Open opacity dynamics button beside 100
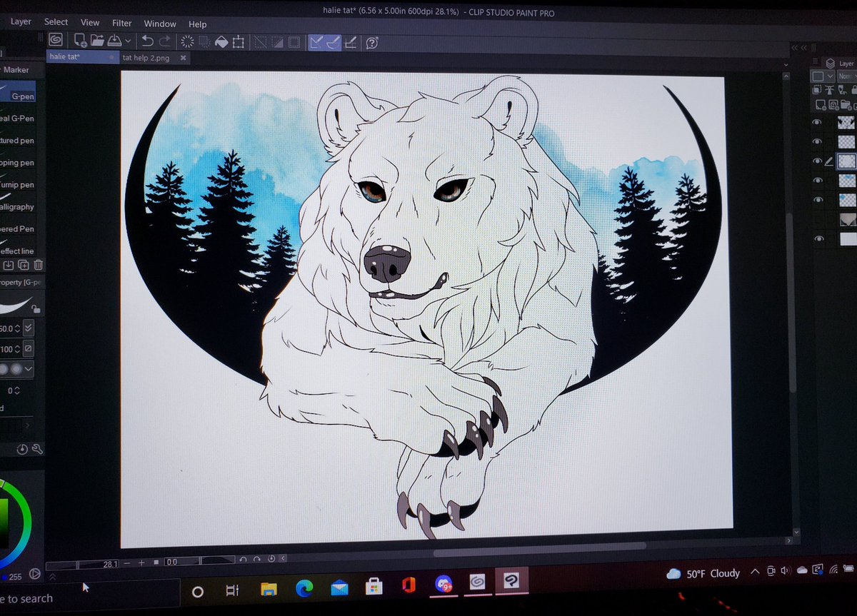 tap(29, 348)
